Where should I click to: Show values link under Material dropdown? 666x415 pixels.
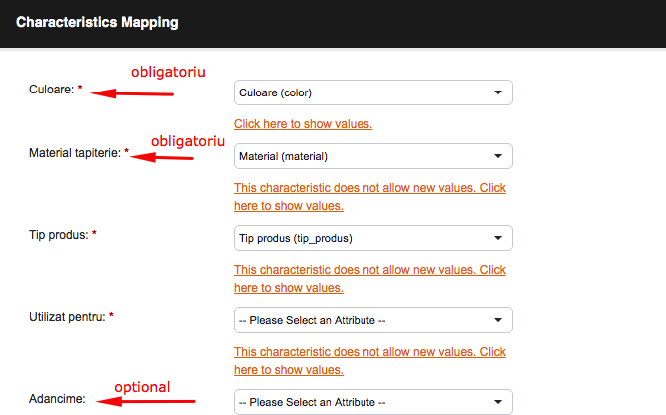coord(370,197)
